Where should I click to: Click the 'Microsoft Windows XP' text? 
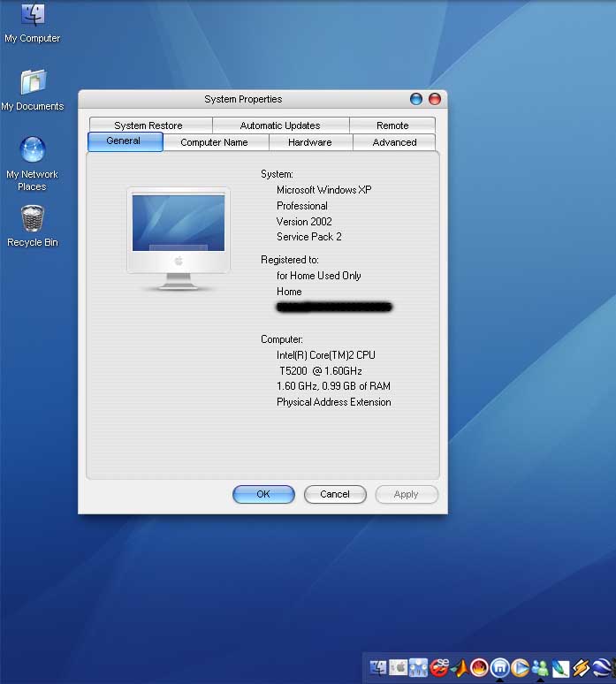[x=324, y=190]
